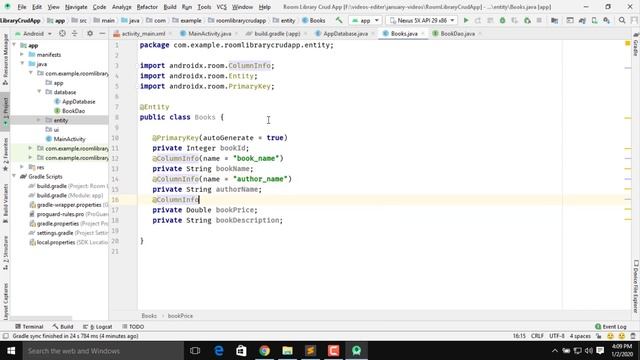Open the Gradle side panel
This screenshot has width=640, height=360.
click(x=636, y=45)
